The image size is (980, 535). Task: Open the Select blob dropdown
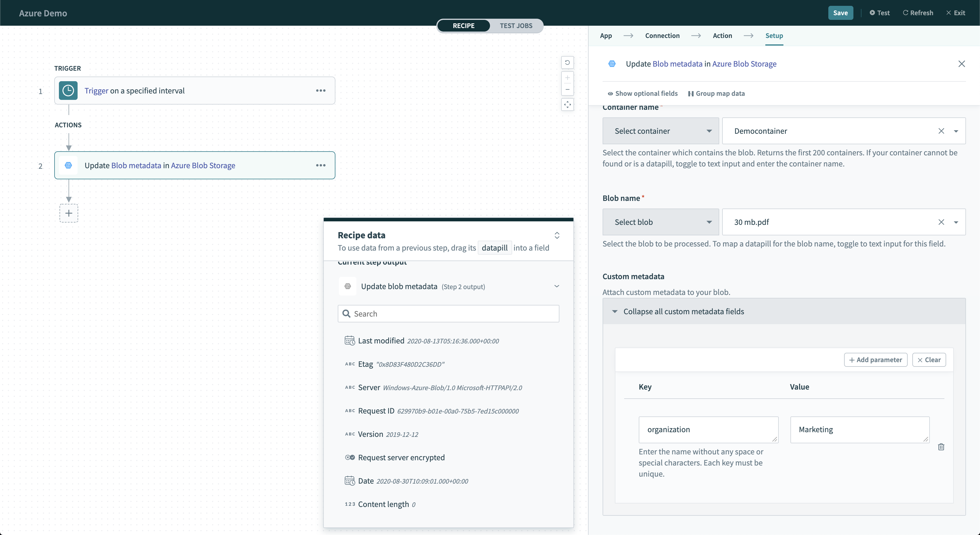pos(660,222)
